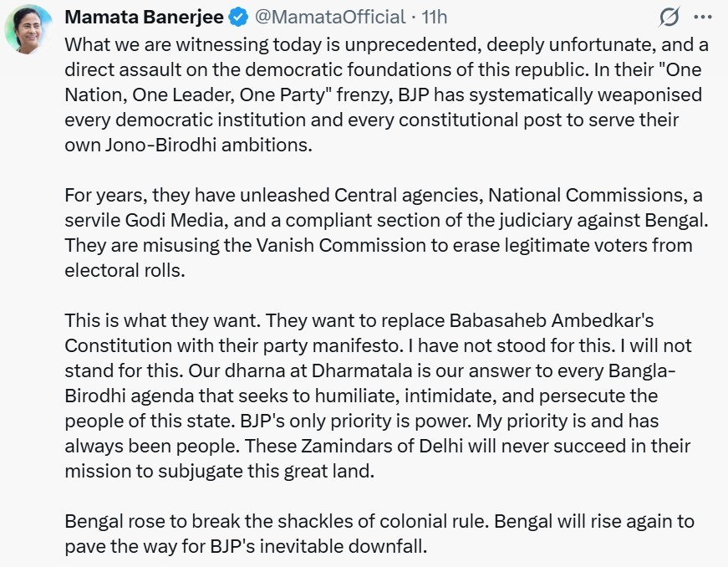728x567 pixels.
Task: Click the final paragraph starting "Bengal rose"
Action: click(x=376, y=534)
